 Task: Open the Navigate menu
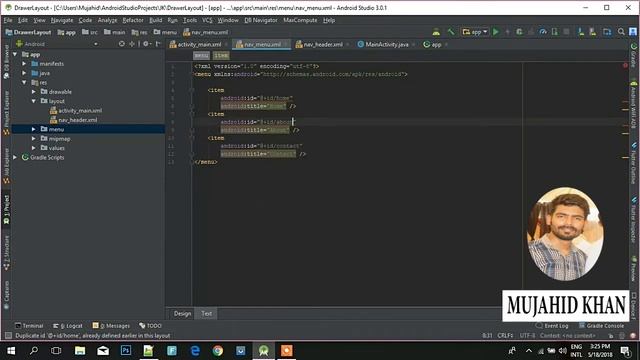[x=62, y=20]
